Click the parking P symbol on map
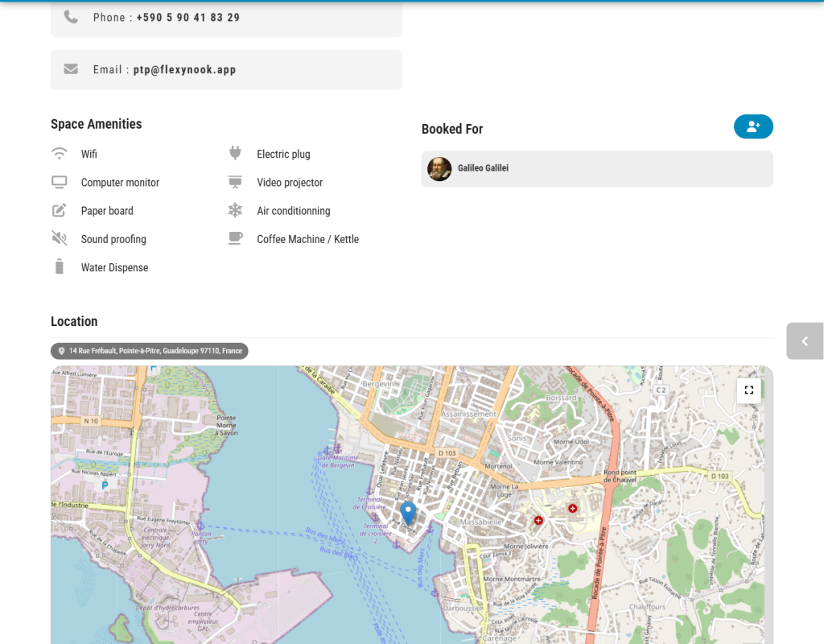 click(105, 485)
